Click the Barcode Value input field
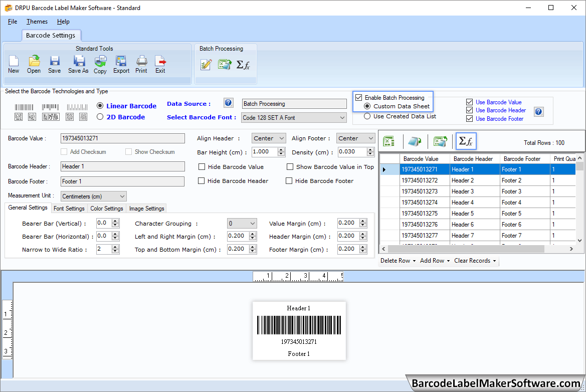The image size is (586, 392). tap(123, 138)
